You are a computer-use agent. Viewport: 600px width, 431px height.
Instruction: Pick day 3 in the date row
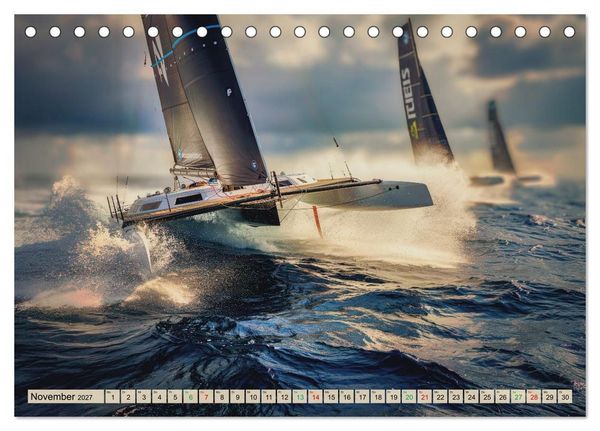click(144, 397)
